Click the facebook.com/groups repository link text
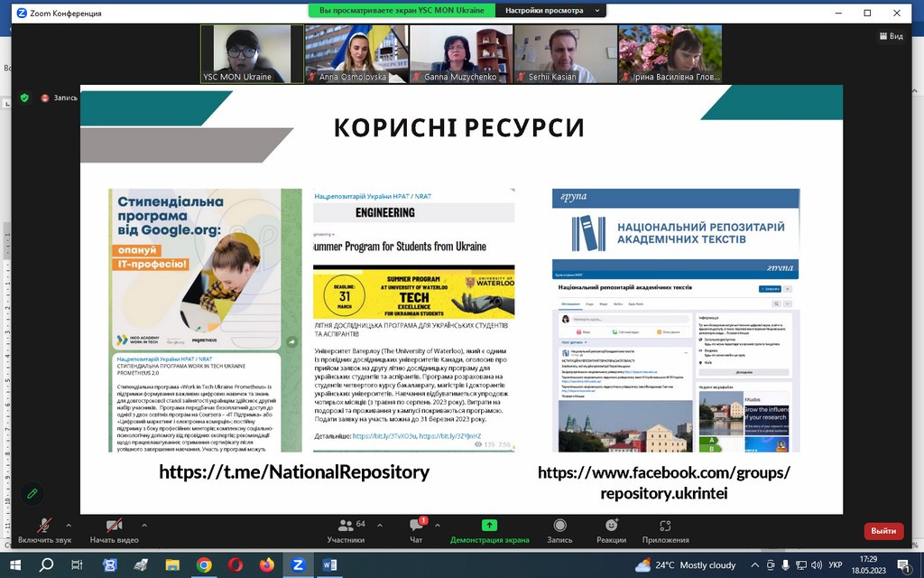Viewport: 924px width, 578px height. point(663,482)
